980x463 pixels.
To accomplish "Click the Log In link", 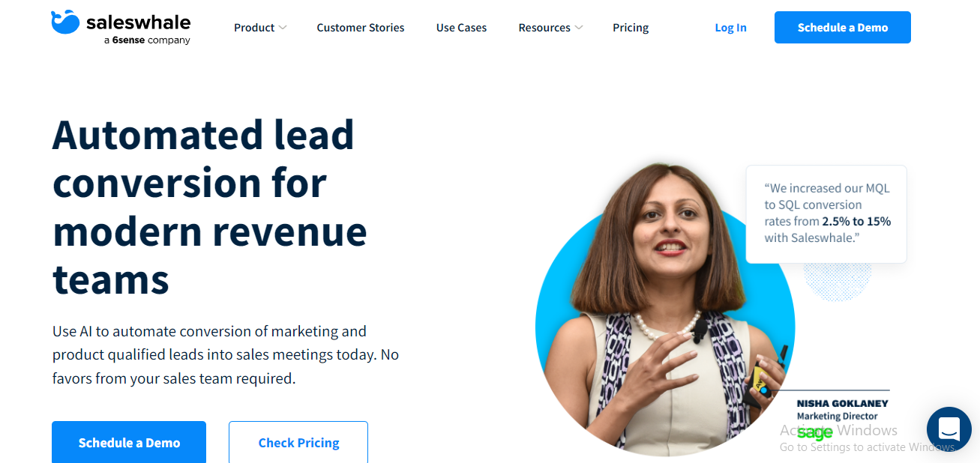I will [730, 28].
